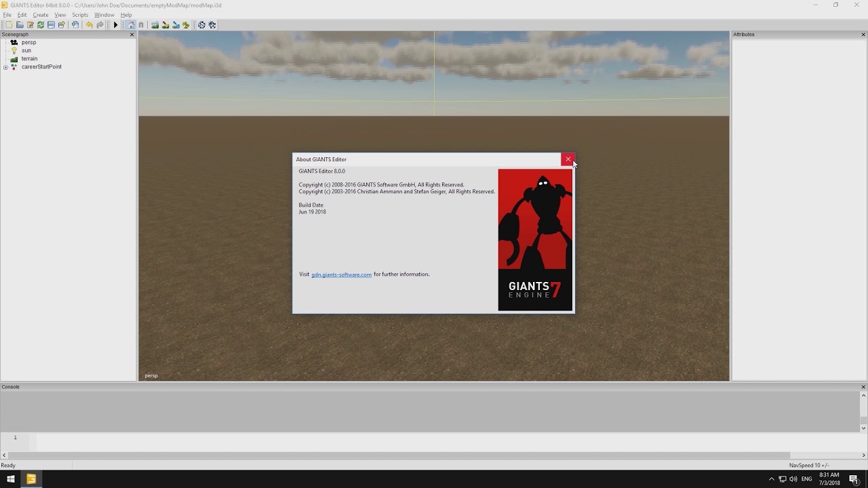The width and height of the screenshot is (868, 488).
Task: Save the scene with the floppy disk icon
Action: pos(51,25)
